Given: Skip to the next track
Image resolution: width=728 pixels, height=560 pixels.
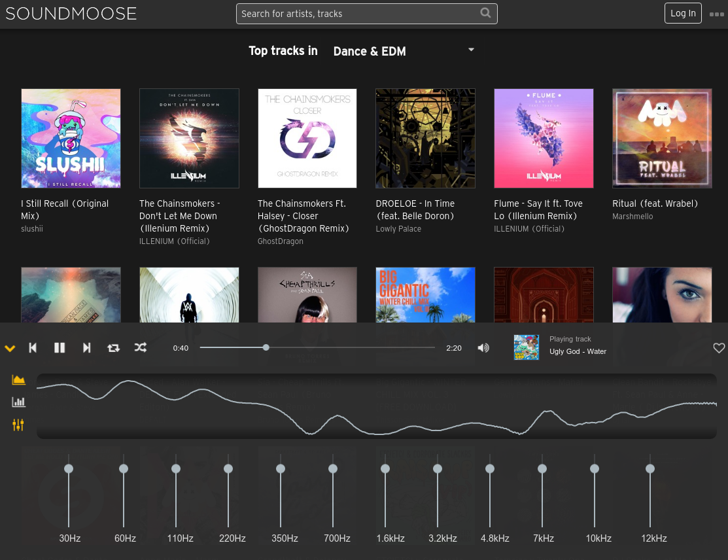Looking at the screenshot, I should 86,348.
